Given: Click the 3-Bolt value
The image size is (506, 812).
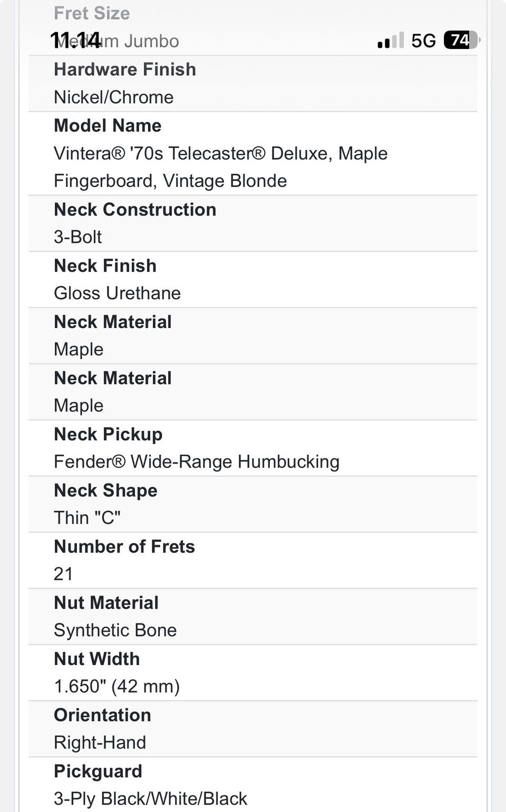Looking at the screenshot, I should 77,237.
